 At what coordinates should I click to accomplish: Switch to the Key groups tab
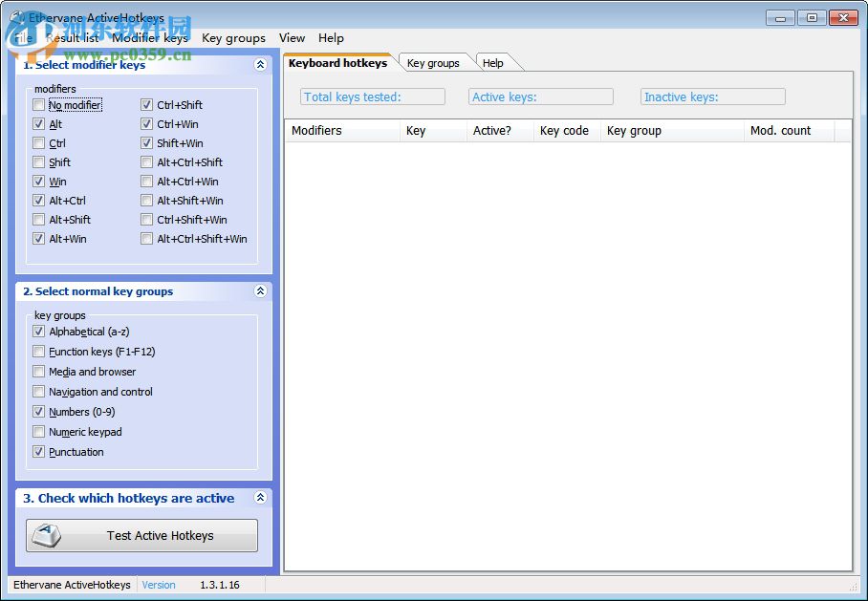coord(433,63)
